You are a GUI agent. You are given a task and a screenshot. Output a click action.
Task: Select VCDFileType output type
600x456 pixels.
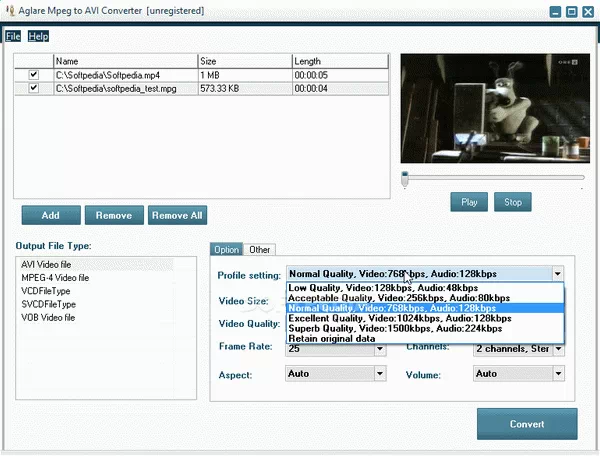coord(95,291)
